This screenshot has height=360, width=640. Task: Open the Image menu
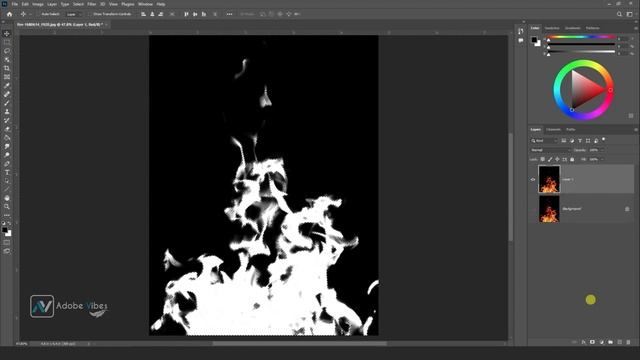38,4
